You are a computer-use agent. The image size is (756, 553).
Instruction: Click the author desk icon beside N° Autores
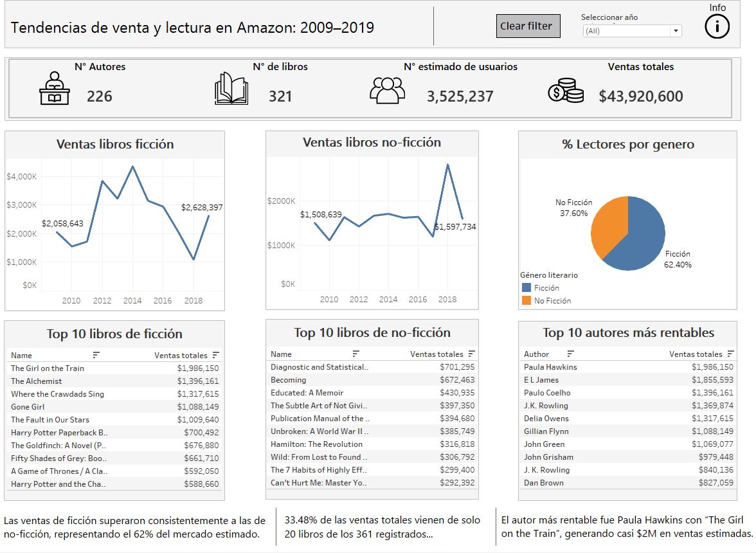pyautogui.click(x=55, y=88)
